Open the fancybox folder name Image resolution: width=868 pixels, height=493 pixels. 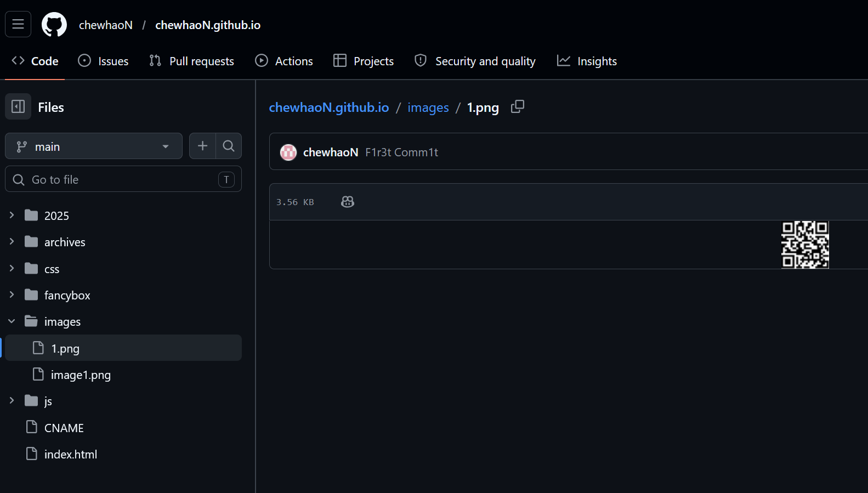click(x=67, y=295)
